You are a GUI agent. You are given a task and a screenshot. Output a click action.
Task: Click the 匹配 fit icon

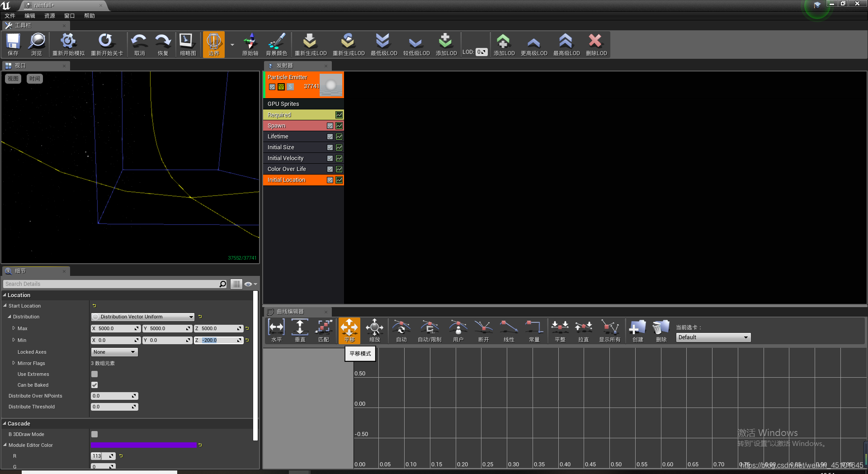(324, 330)
